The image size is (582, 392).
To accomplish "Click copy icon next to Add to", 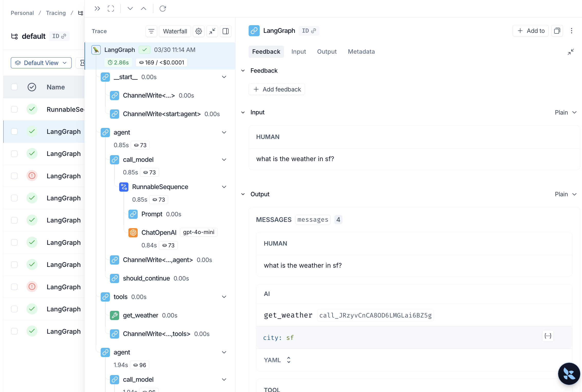I will (557, 31).
